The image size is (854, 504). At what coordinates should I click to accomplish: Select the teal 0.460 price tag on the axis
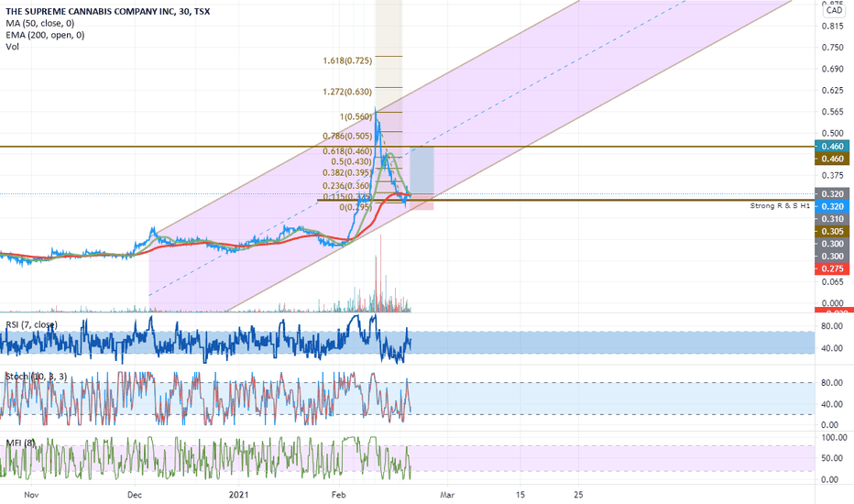click(x=832, y=146)
